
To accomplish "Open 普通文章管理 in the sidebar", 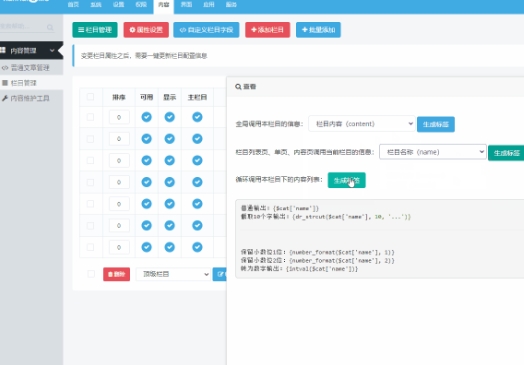I will (31, 68).
